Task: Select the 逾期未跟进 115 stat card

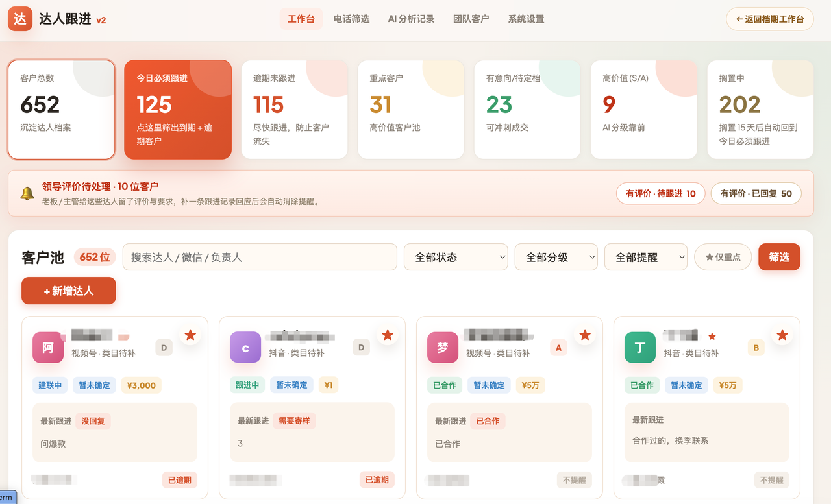Action: coord(295,110)
